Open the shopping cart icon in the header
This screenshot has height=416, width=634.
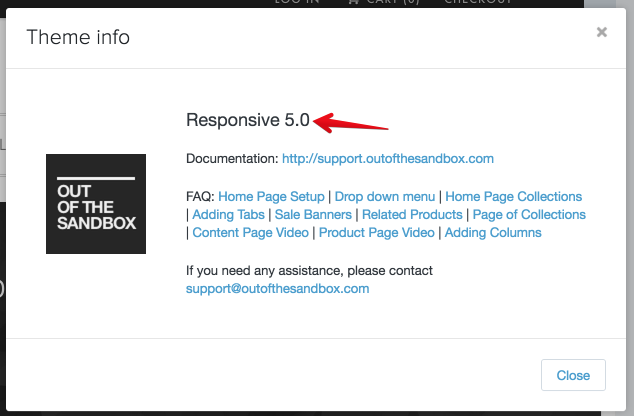tap(353, 2)
